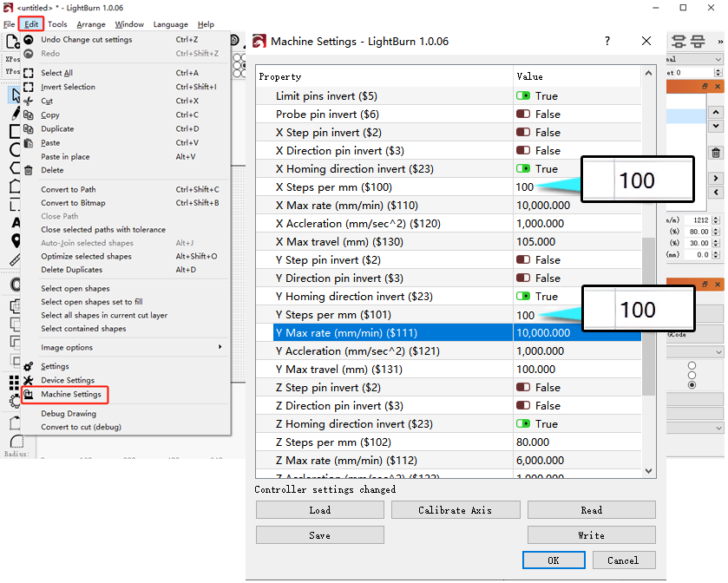
Task: Toggle X Homing direction invert switch
Action: pos(523,169)
